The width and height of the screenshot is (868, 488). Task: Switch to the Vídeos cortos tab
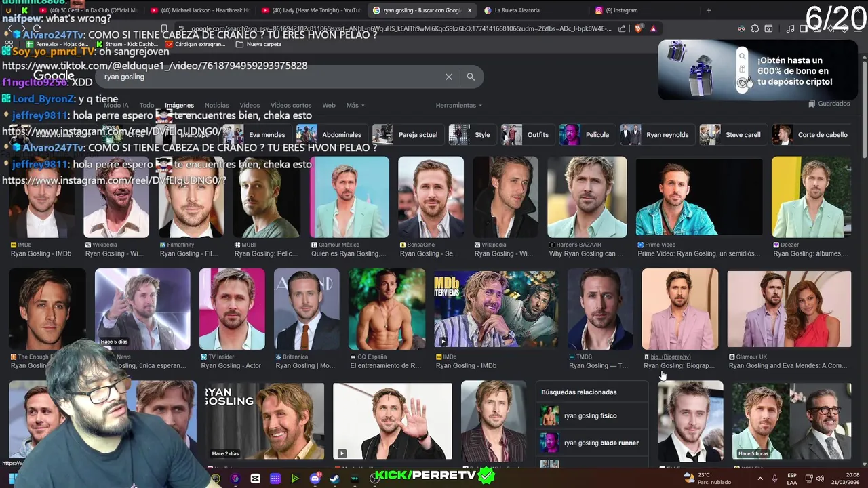[x=291, y=105]
